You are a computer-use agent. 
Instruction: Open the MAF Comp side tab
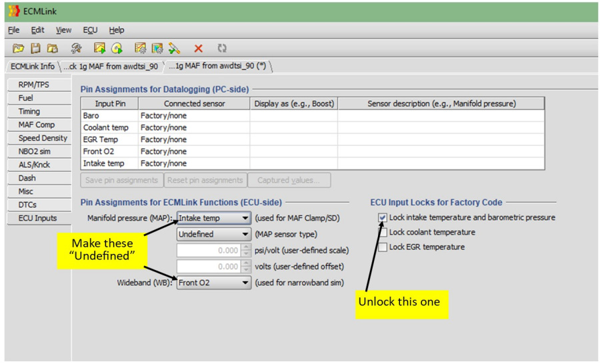[39, 125]
